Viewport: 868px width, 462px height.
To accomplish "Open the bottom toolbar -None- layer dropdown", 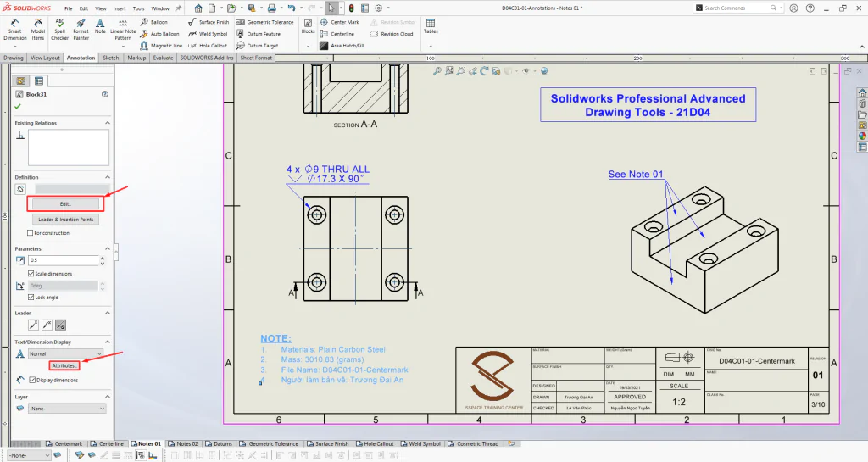I will pyautogui.click(x=30, y=455).
